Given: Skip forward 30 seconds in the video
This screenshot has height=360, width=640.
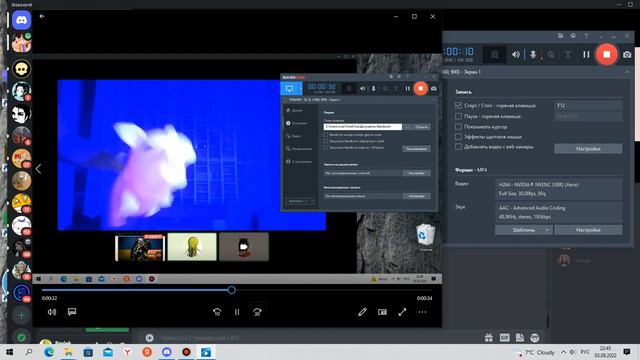Looking at the screenshot, I should pyautogui.click(x=257, y=312).
